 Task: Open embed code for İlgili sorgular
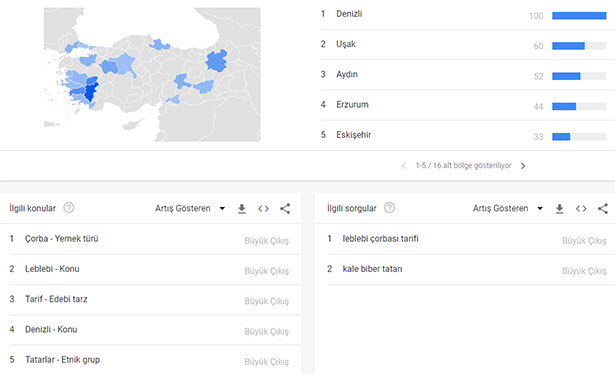[581, 209]
